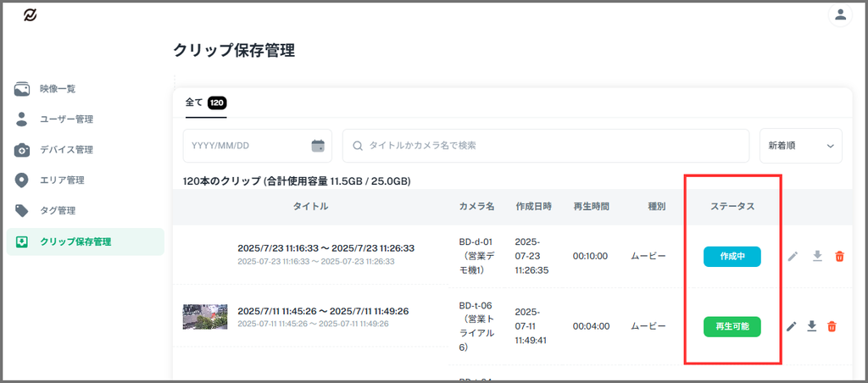The image size is (868, 383).
Task: Click the クリップ保存管理 download-box icon
Action: tap(22, 241)
